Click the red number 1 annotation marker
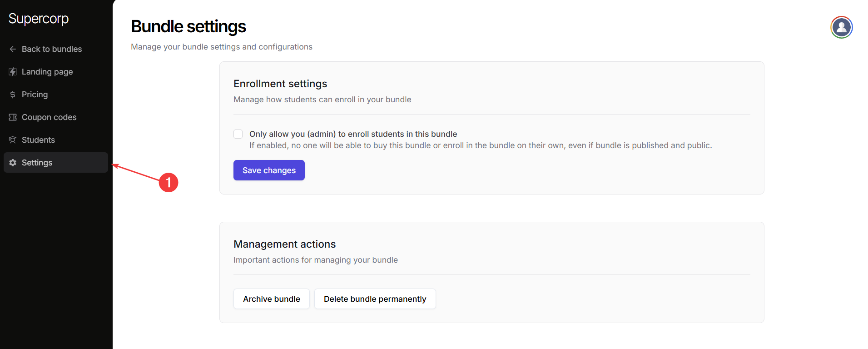This screenshot has height=349, width=868. [169, 183]
